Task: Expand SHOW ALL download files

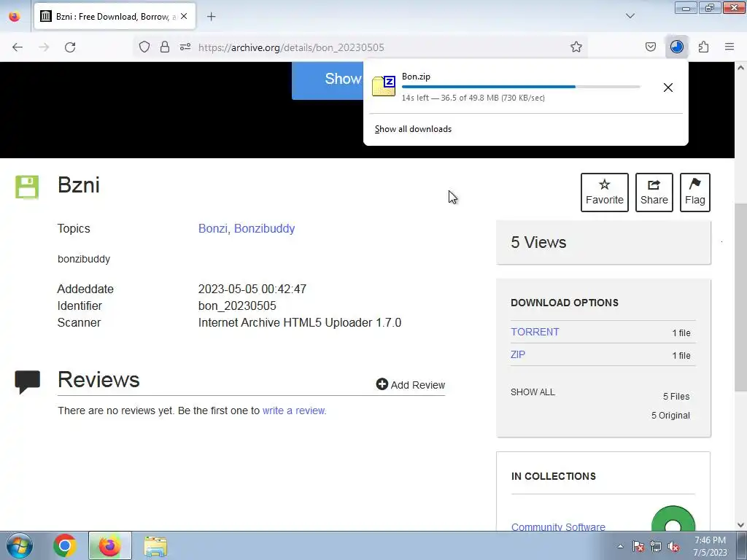Action: tap(533, 392)
